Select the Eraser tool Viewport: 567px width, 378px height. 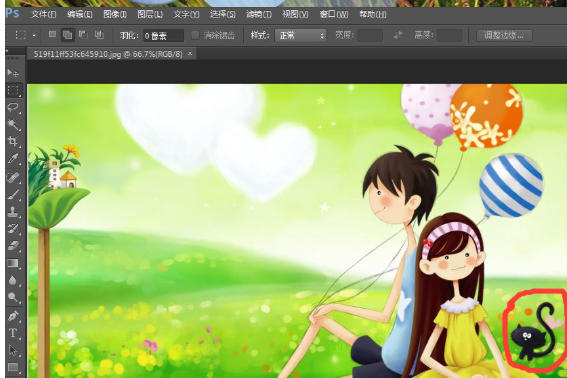pyautogui.click(x=13, y=246)
